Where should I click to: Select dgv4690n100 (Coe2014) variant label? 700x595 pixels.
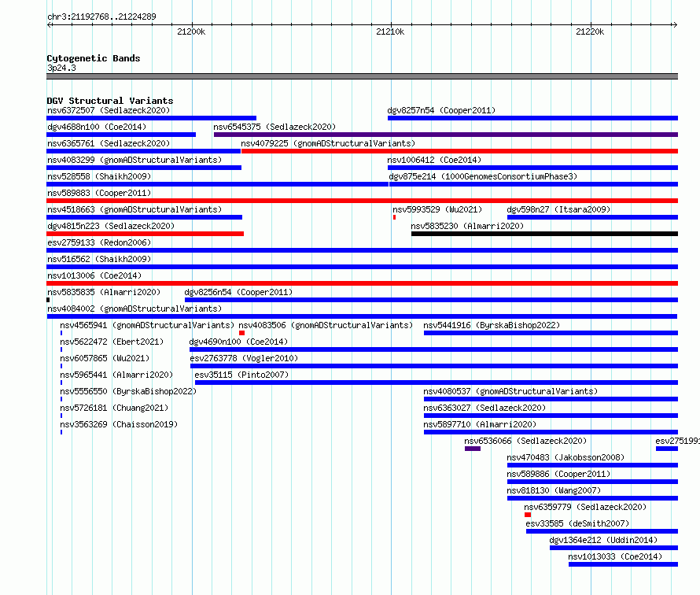pos(238,342)
